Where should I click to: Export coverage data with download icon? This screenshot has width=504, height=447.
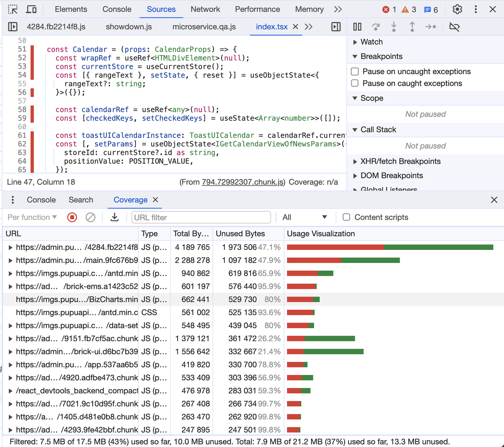tap(115, 217)
